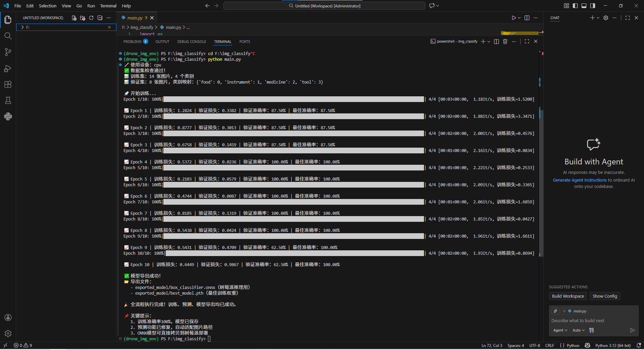Open the Run and Debug view
644x350 pixels.
[x=8, y=68]
